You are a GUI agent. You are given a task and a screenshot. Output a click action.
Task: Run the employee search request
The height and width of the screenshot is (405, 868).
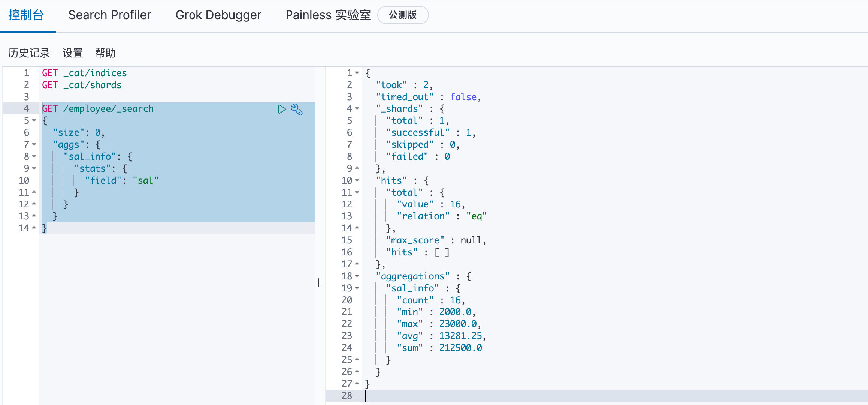(x=282, y=109)
